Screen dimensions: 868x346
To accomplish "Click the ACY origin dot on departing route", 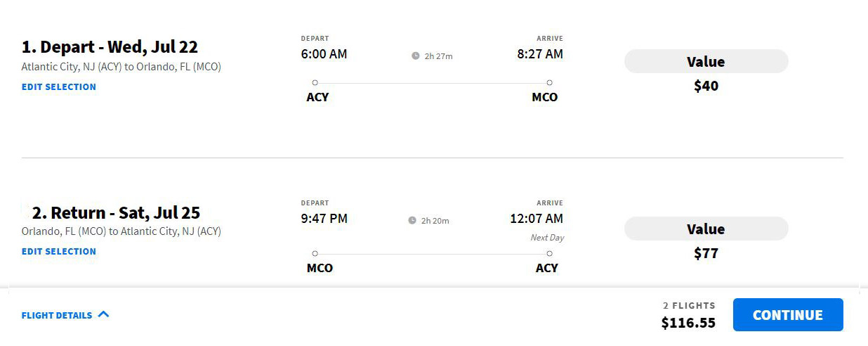I will click(x=315, y=82).
